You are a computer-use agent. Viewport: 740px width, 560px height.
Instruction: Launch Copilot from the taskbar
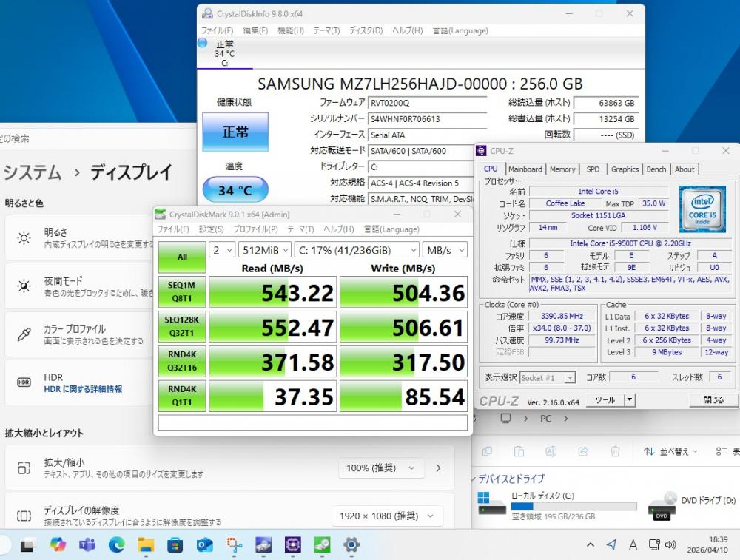coord(58,545)
